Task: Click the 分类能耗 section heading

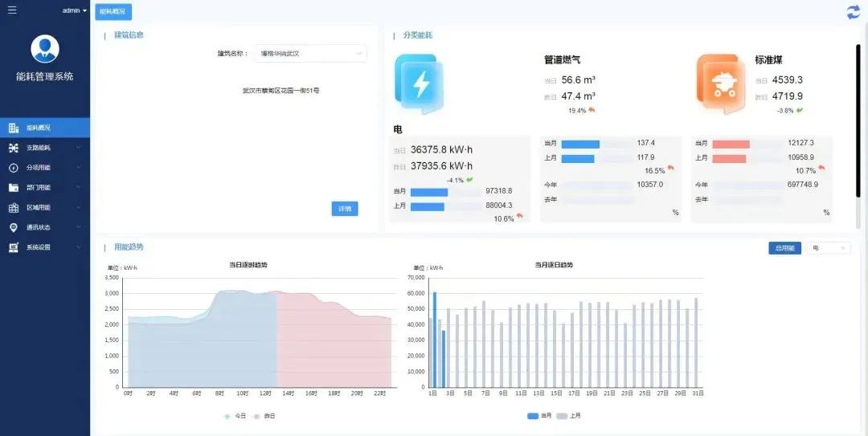Action: [418, 35]
